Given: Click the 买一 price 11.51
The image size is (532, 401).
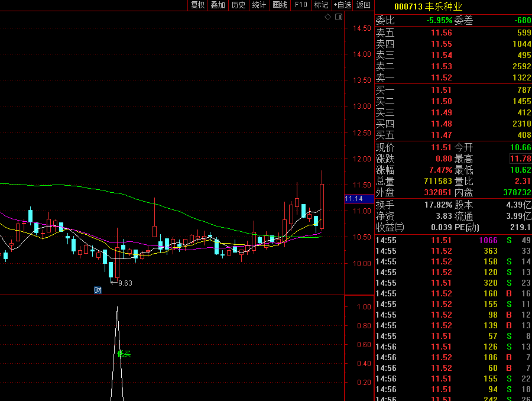Looking at the screenshot, I should point(442,90).
